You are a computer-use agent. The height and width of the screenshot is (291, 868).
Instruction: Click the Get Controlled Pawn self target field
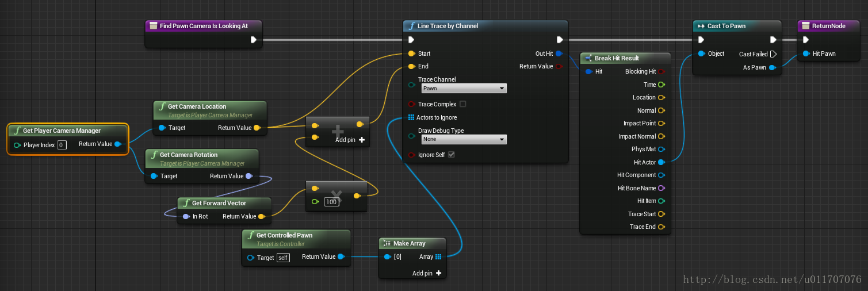click(283, 258)
